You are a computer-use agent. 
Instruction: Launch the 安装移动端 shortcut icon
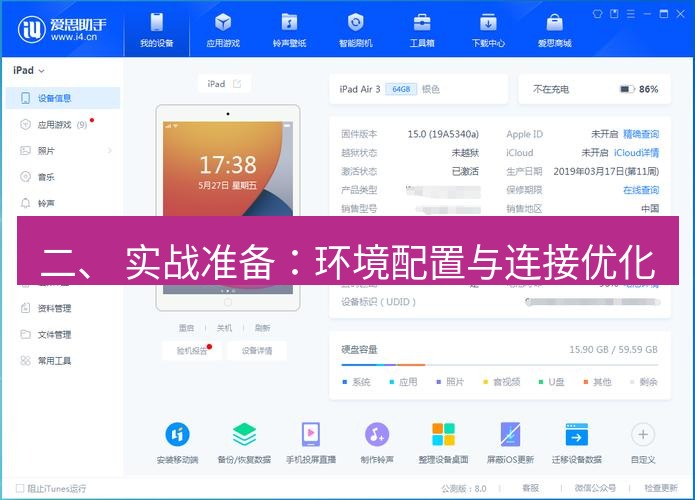coord(177,434)
